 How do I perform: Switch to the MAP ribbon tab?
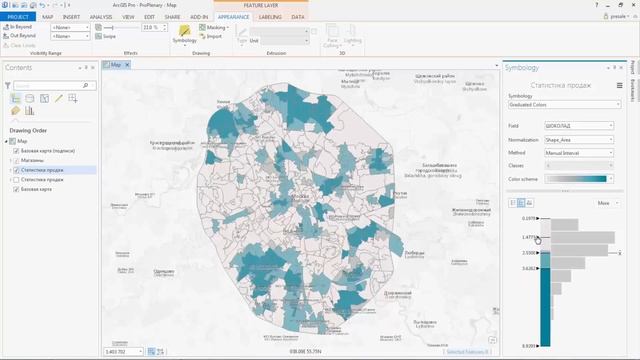(x=47, y=17)
